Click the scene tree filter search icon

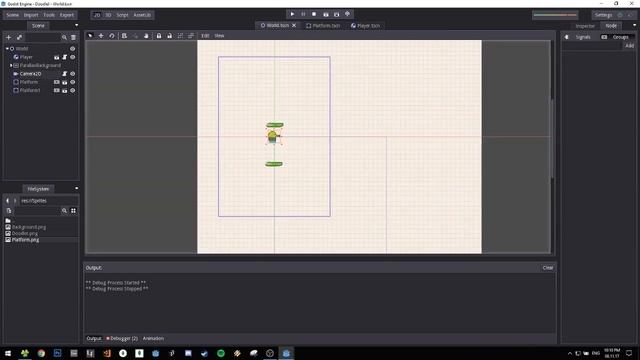point(64,38)
